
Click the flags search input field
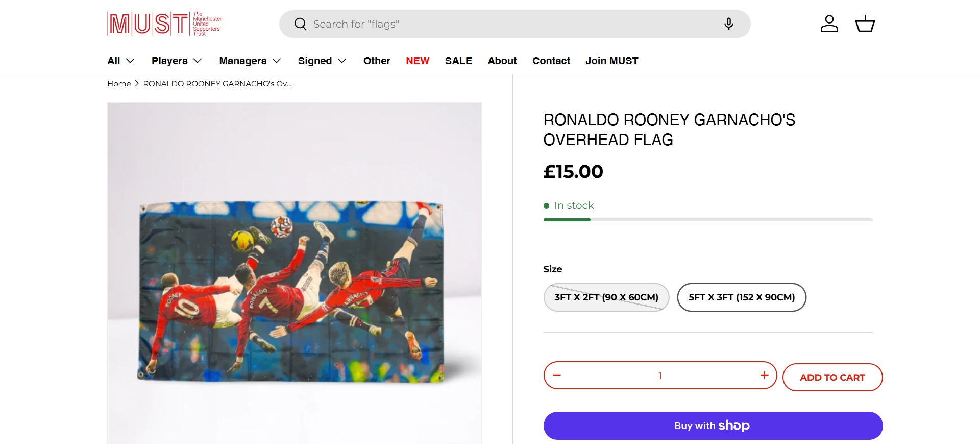point(510,24)
